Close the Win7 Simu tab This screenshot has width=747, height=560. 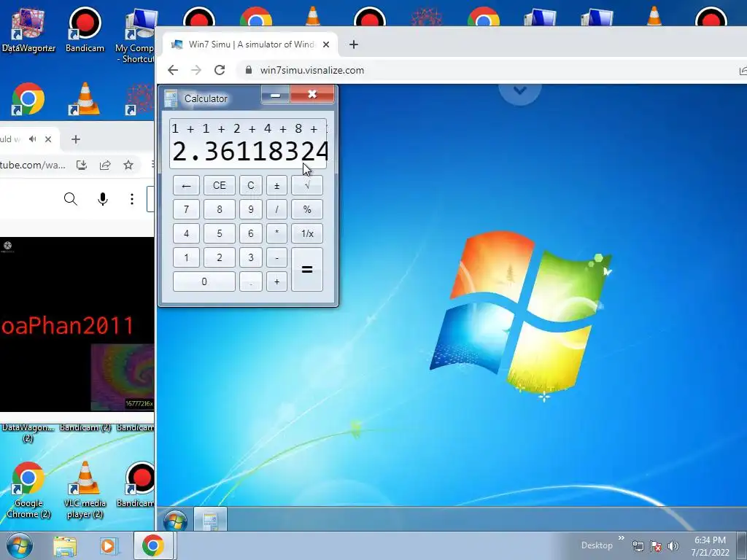pyautogui.click(x=326, y=44)
